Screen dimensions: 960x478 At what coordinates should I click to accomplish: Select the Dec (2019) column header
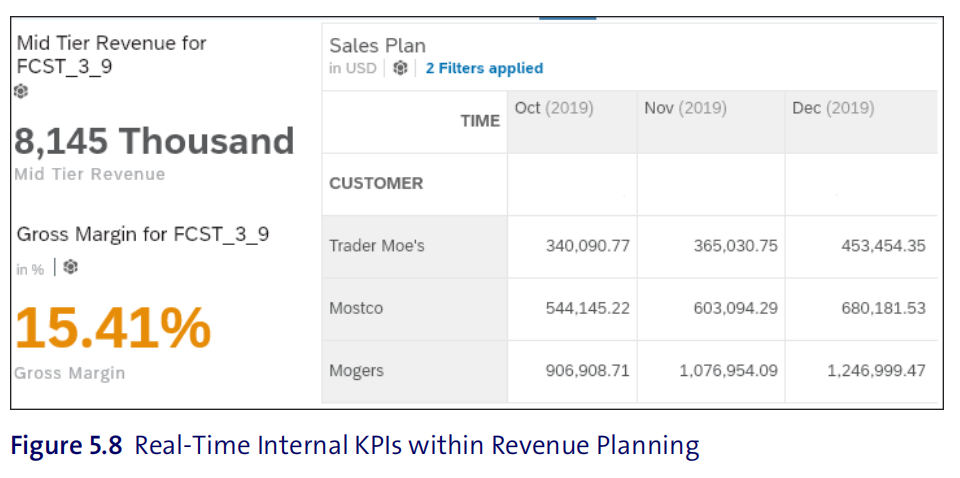(x=861, y=122)
